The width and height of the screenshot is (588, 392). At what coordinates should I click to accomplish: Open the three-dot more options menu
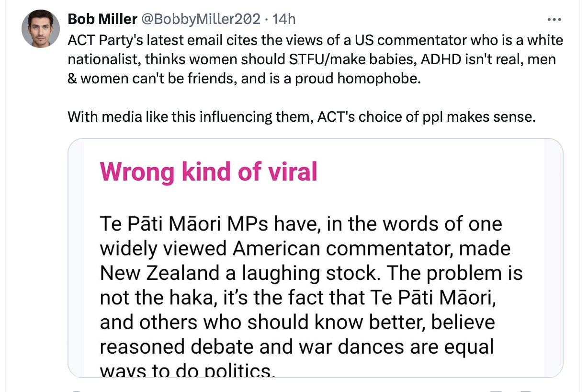(554, 20)
